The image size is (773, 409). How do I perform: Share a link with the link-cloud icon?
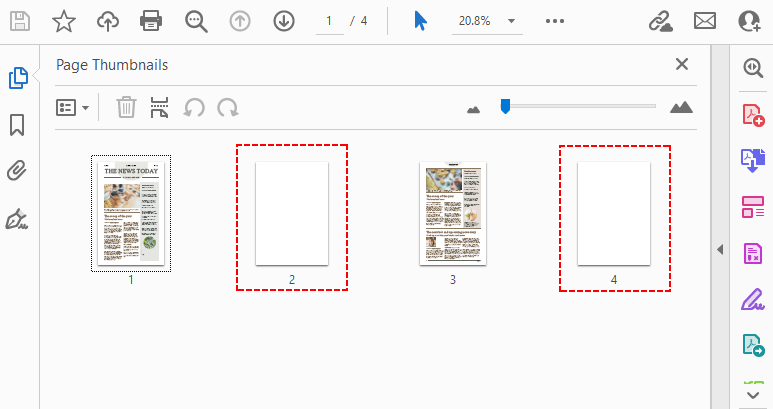(660, 21)
